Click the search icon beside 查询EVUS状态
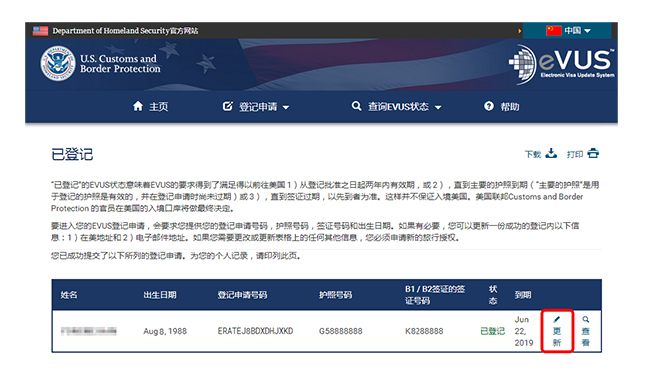 (356, 106)
